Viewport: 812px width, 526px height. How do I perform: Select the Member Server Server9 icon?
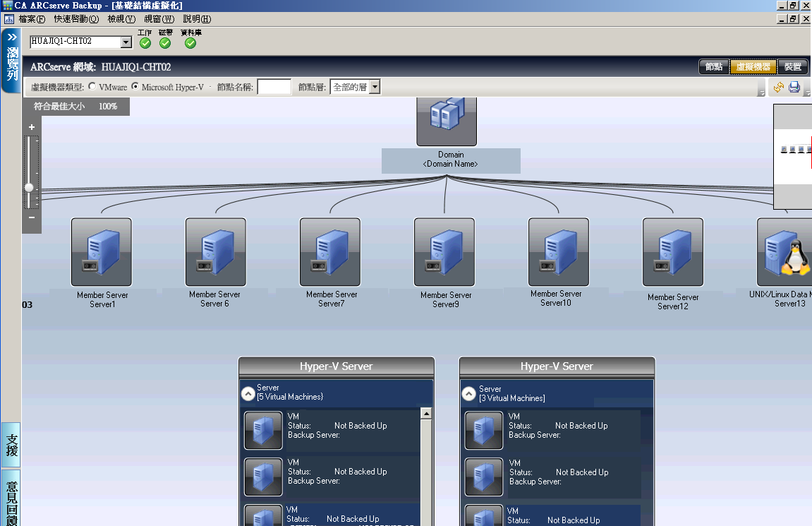444,252
